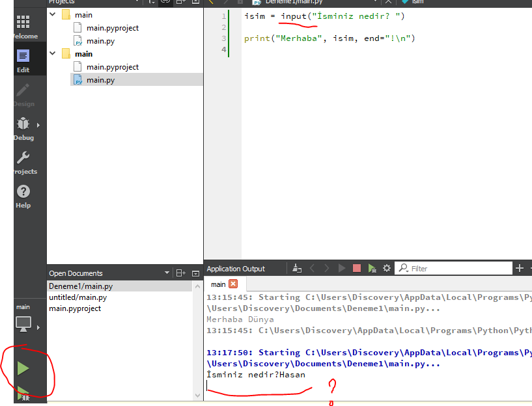Stop the running program with red square
The height and width of the screenshot is (406, 532).
click(357, 269)
